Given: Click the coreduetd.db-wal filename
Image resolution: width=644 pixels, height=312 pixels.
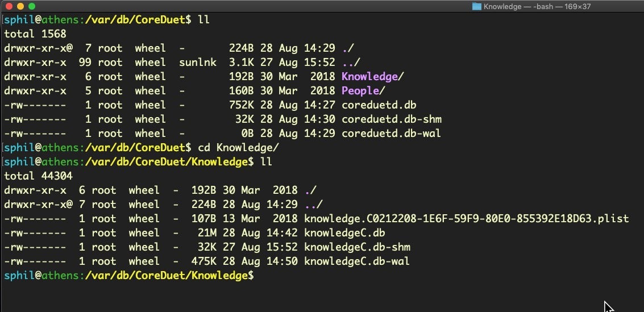Looking at the screenshot, I should (391, 134).
